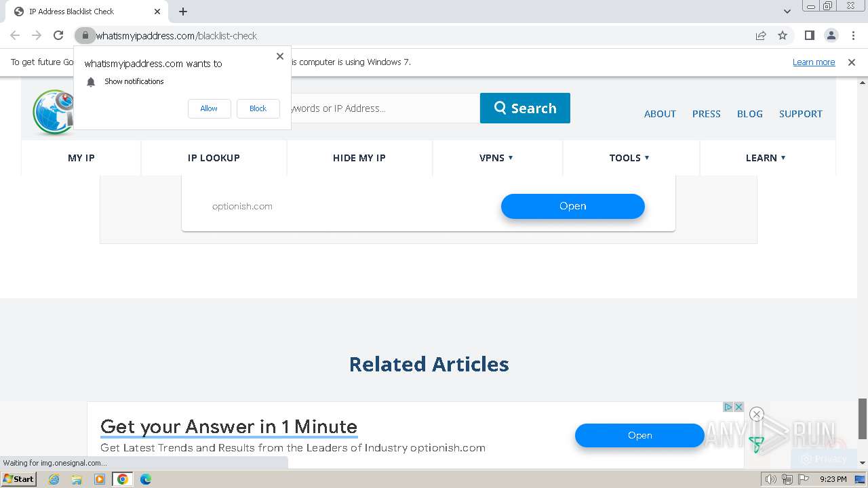Click the Open button in the bottom banner ad

point(639,435)
